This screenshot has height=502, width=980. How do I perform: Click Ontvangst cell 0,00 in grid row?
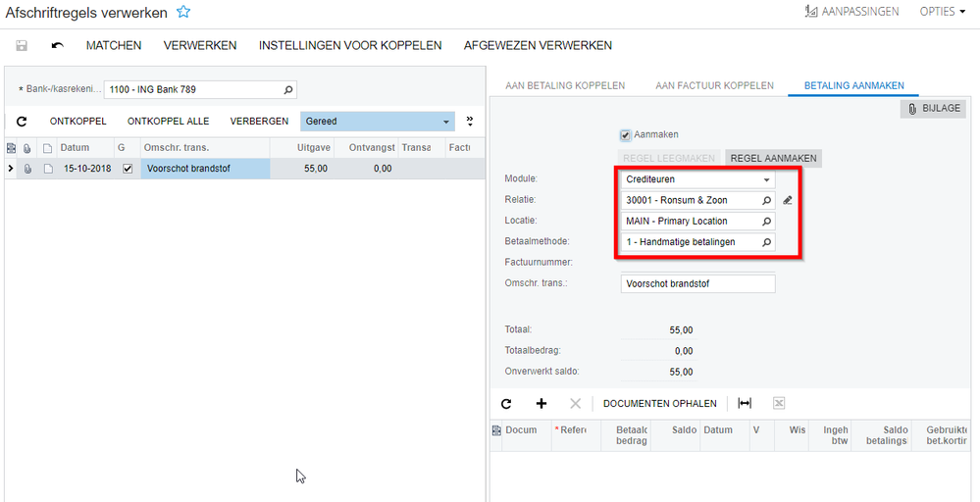366,169
